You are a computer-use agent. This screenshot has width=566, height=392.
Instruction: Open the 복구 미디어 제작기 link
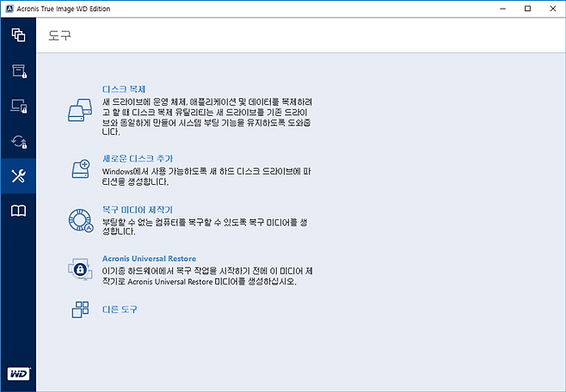coord(138,210)
